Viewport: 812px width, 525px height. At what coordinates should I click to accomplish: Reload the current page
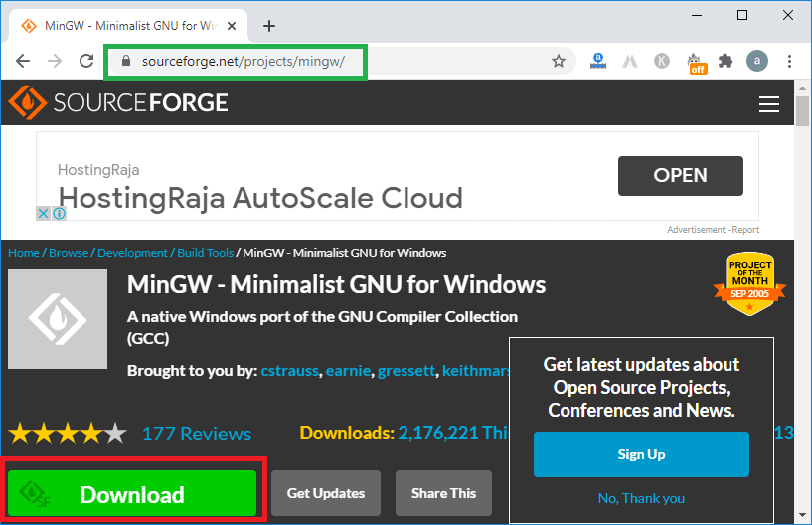pyautogui.click(x=86, y=62)
